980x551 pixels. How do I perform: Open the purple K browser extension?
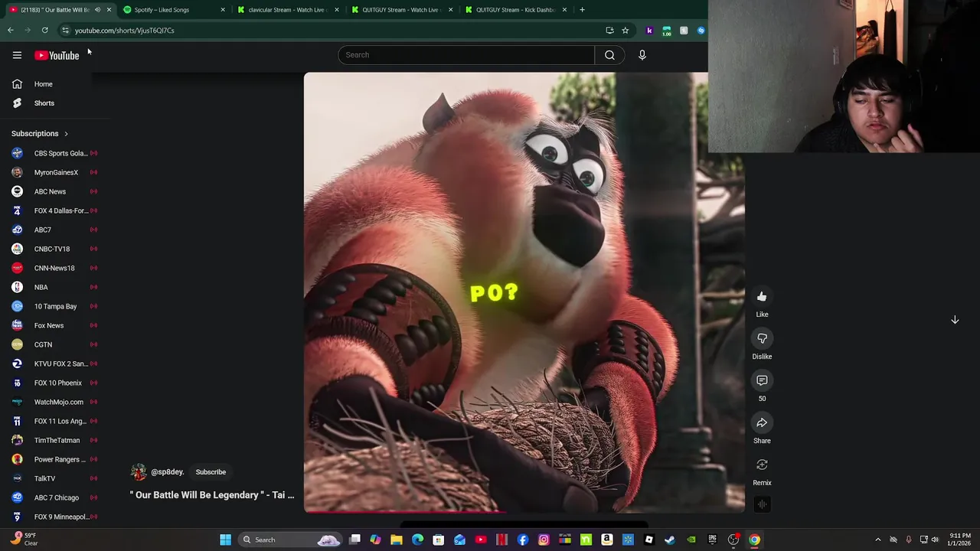pos(649,31)
